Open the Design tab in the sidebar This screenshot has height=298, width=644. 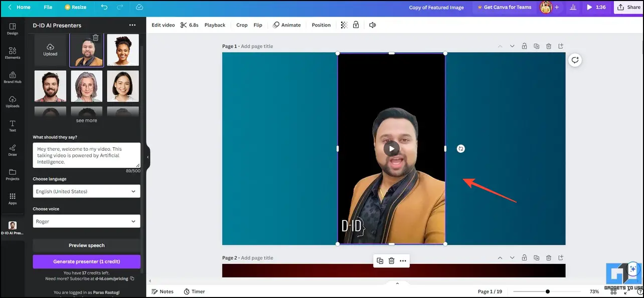(x=13, y=29)
